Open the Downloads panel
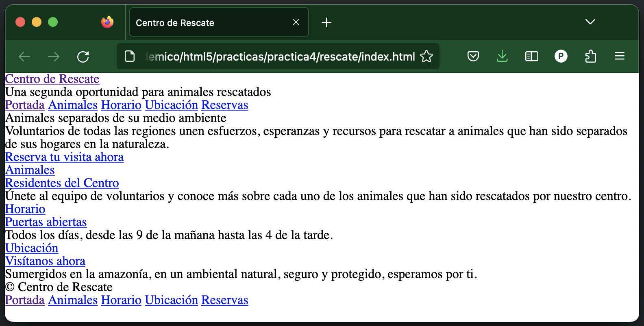This screenshot has height=326, width=644. click(502, 56)
